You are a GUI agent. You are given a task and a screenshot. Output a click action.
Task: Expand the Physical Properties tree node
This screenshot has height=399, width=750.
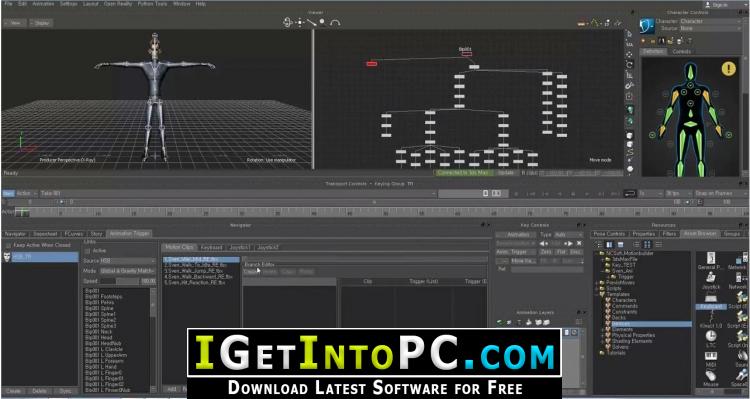(x=601, y=335)
